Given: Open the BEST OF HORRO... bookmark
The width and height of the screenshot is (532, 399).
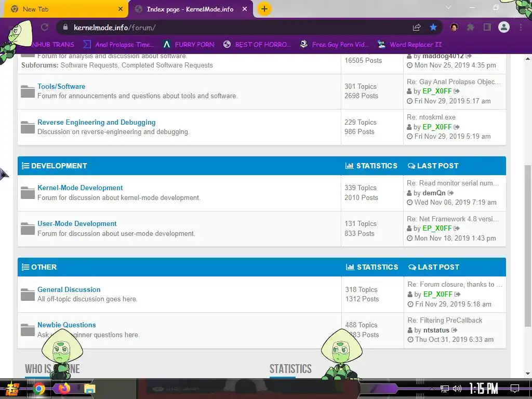Looking at the screenshot, I should (x=257, y=45).
